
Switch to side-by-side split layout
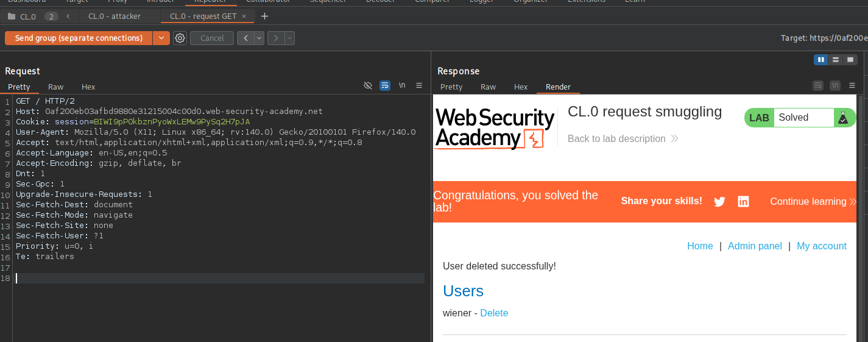point(821,60)
